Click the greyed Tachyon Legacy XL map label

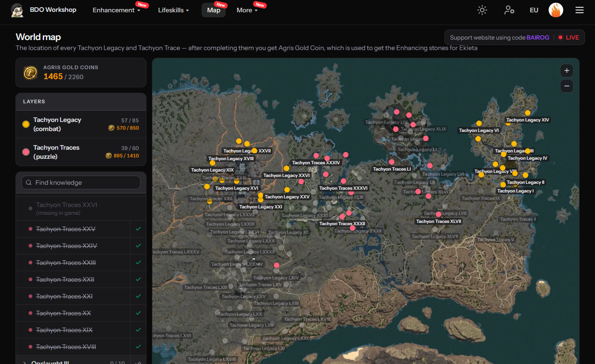288,233
